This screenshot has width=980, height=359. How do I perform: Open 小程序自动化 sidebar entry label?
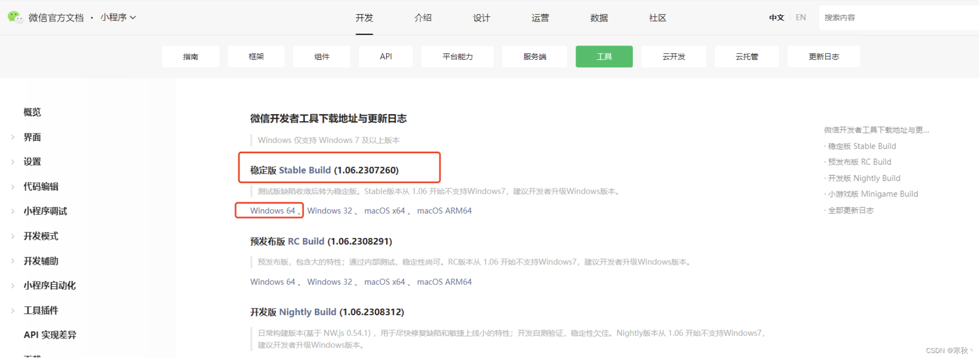click(50, 285)
